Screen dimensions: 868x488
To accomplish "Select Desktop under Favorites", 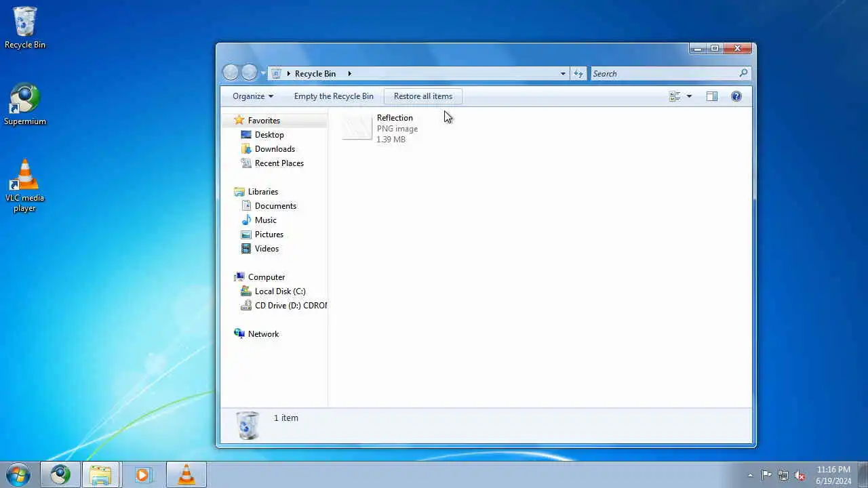I will point(269,135).
